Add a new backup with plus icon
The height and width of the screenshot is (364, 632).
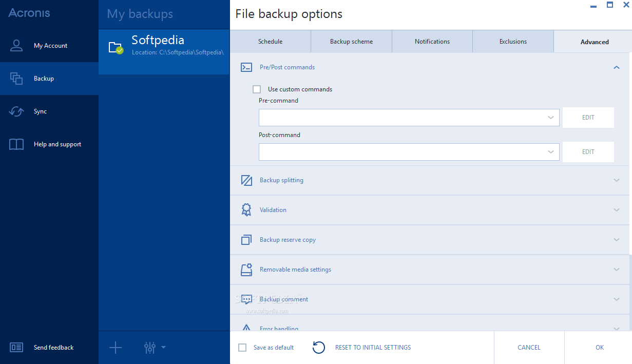116,348
